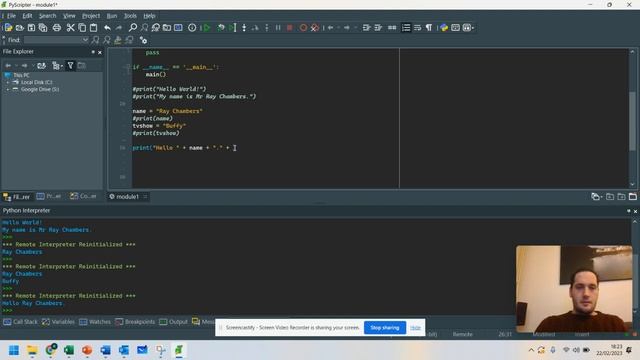Click the Save All toolbar icon

(43, 28)
